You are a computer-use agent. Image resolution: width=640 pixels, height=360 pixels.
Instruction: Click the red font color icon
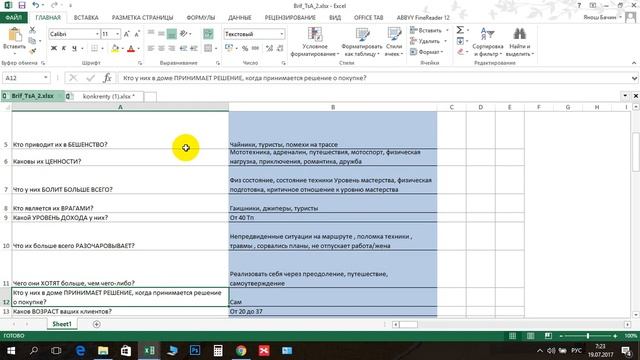(x=131, y=48)
